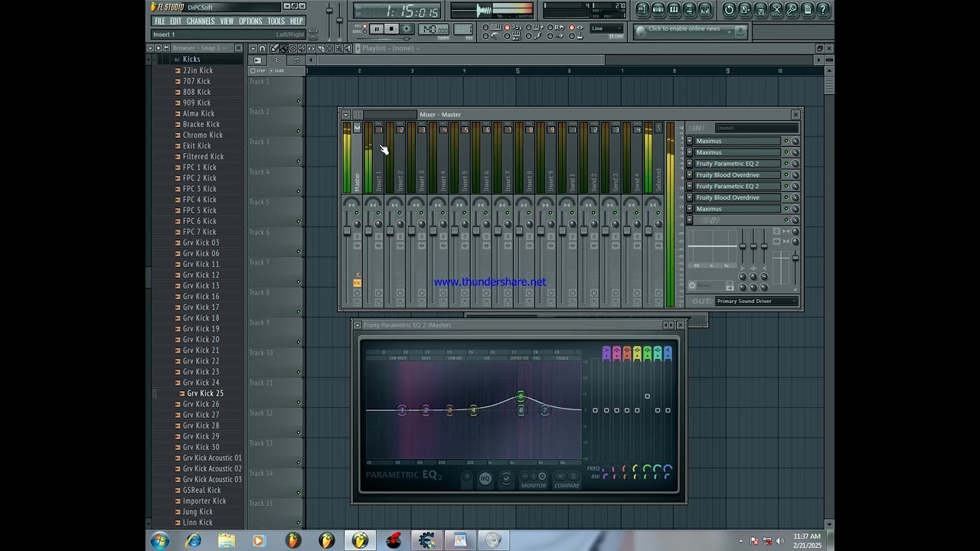Select the Linn Kick sample
Image resolution: width=980 pixels, height=551 pixels.
tap(198, 523)
